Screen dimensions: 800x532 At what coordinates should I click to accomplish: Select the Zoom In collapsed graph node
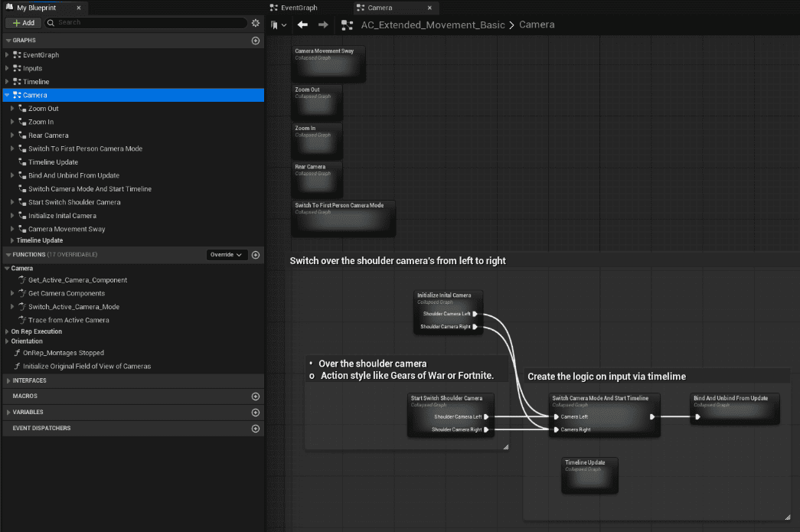317,142
